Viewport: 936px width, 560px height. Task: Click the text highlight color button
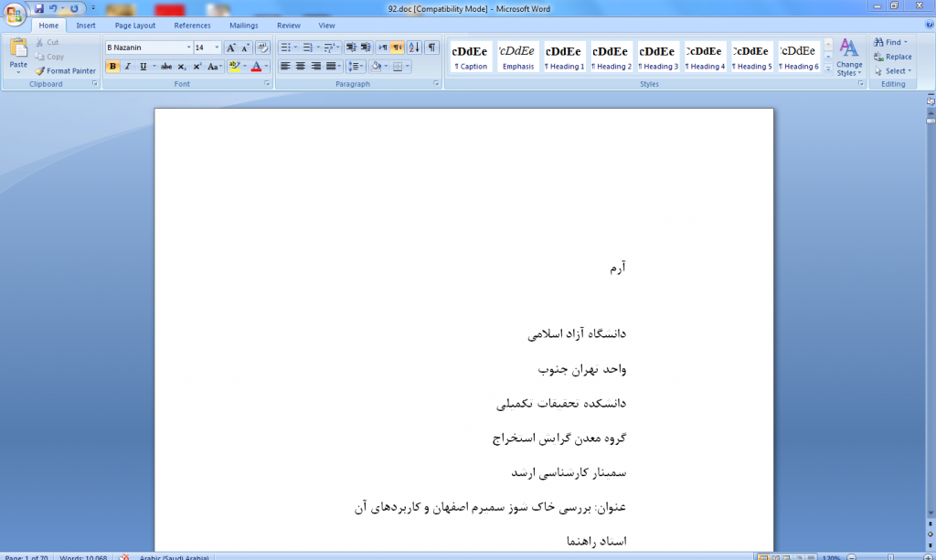[235, 67]
